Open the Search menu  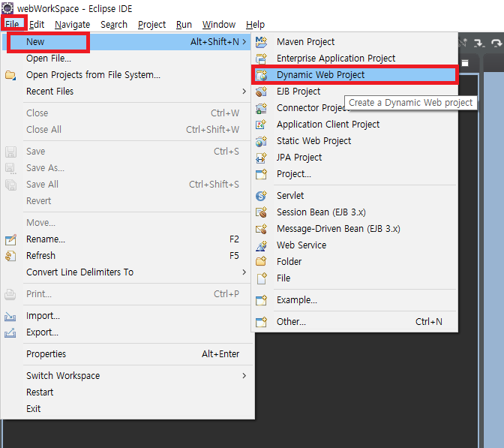(114, 25)
